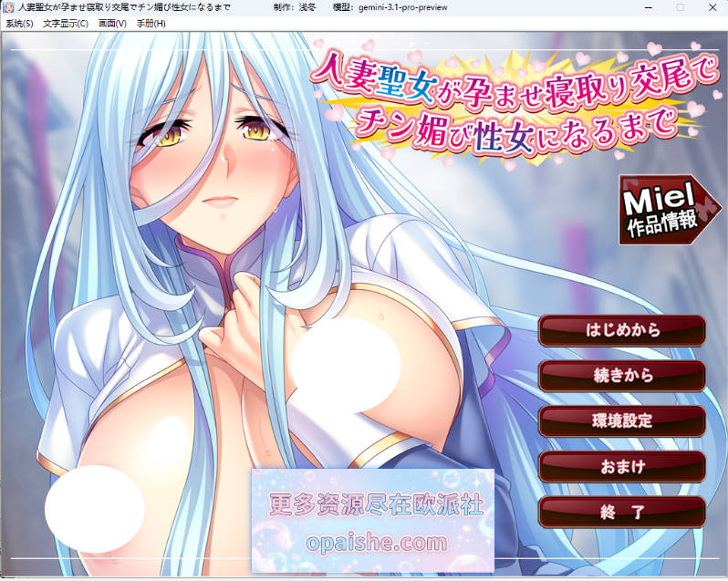Open the 環境設定 settings button
Viewport: 728px width, 581px height.
pyautogui.click(x=622, y=420)
